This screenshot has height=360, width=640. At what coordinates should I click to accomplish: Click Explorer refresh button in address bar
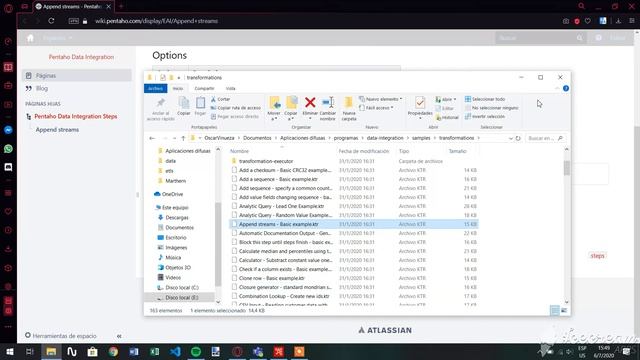click(518, 138)
